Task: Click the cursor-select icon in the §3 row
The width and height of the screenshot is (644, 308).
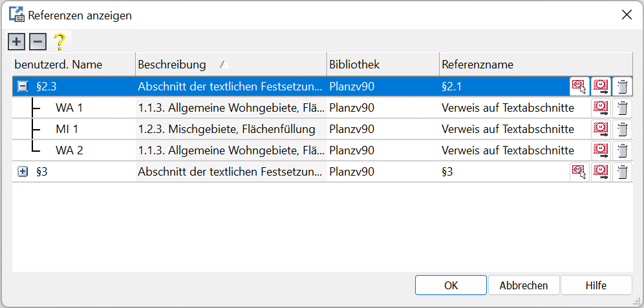Action: click(x=579, y=172)
